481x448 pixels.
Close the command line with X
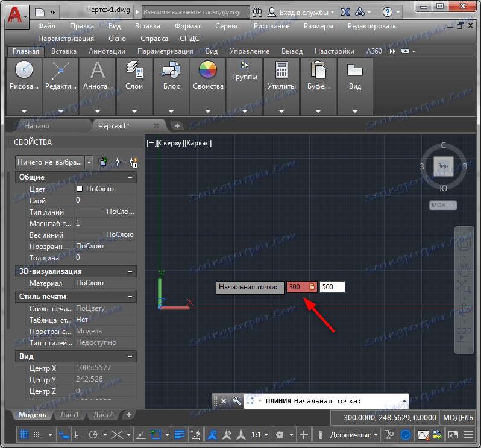[x=224, y=401]
